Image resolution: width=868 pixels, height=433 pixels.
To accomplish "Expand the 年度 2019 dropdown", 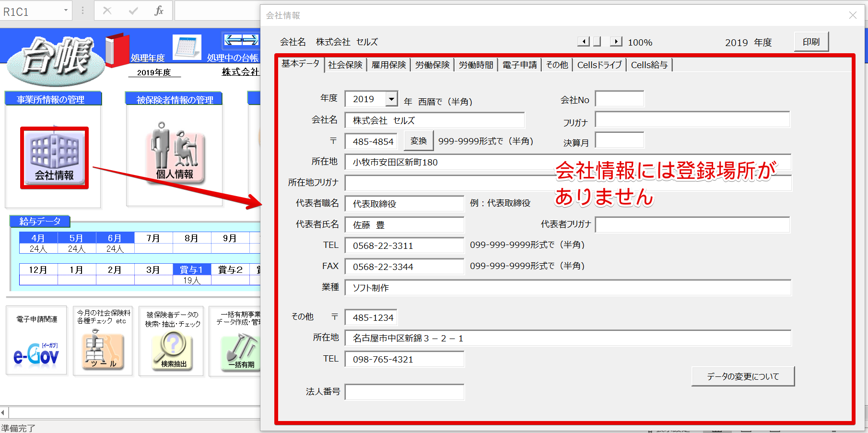I will pos(392,99).
